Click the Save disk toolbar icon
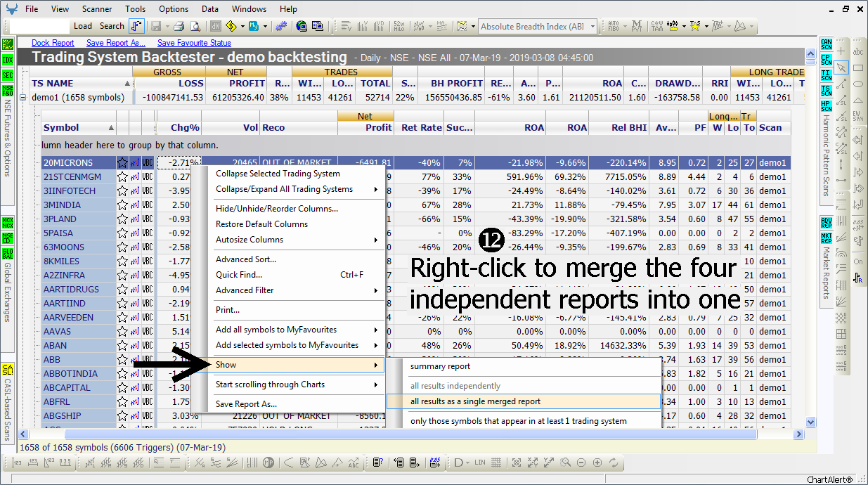Image resolution: width=868 pixels, height=485 pixels. click(155, 26)
